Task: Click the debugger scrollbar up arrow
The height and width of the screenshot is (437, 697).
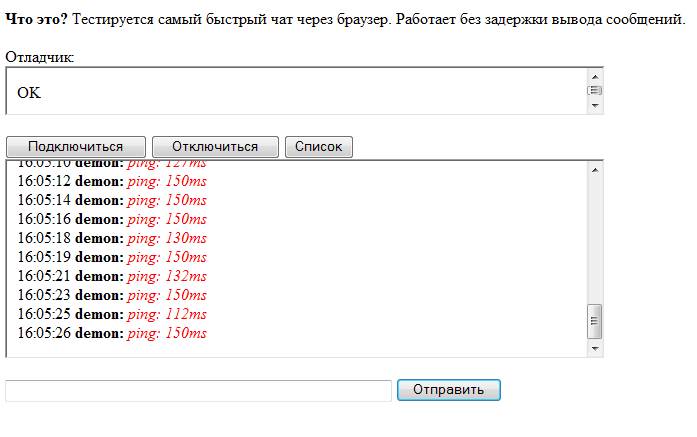Action: (595, 76)
